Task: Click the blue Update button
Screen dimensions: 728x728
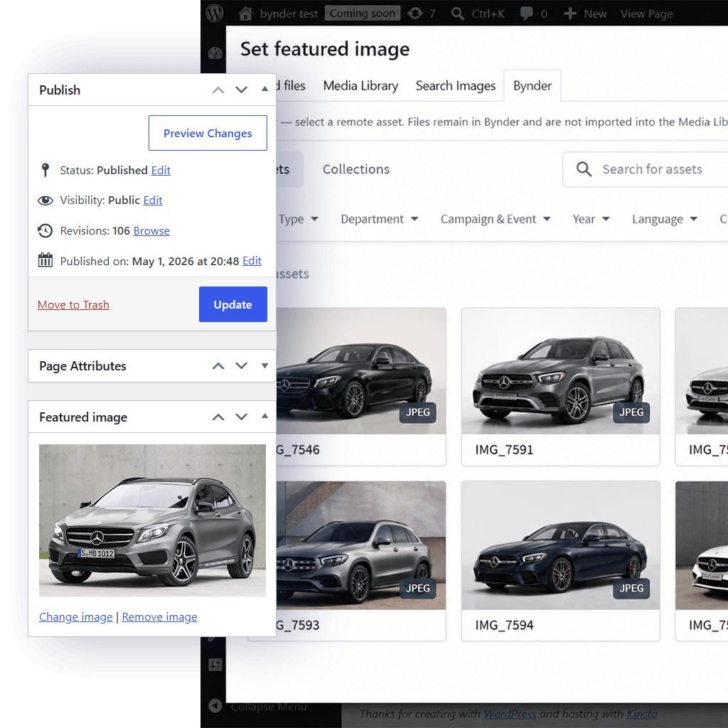Action: [x=233, y=304]
